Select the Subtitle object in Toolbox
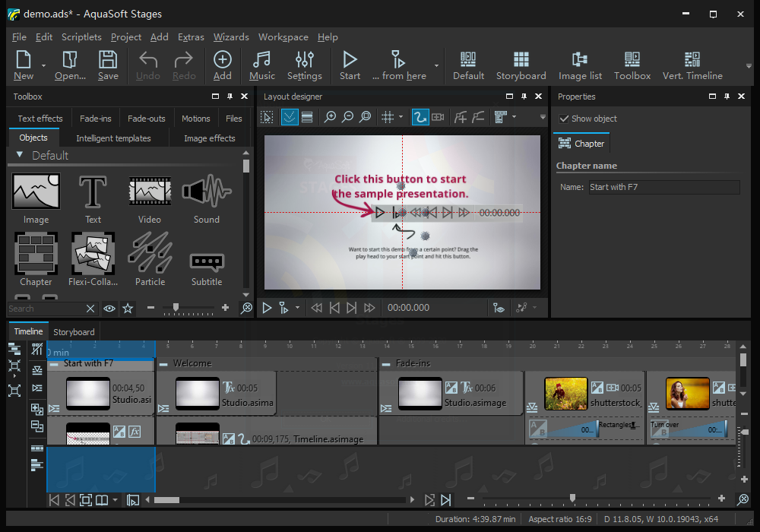This screenshot has height=532, width=760. pos(207,268)
